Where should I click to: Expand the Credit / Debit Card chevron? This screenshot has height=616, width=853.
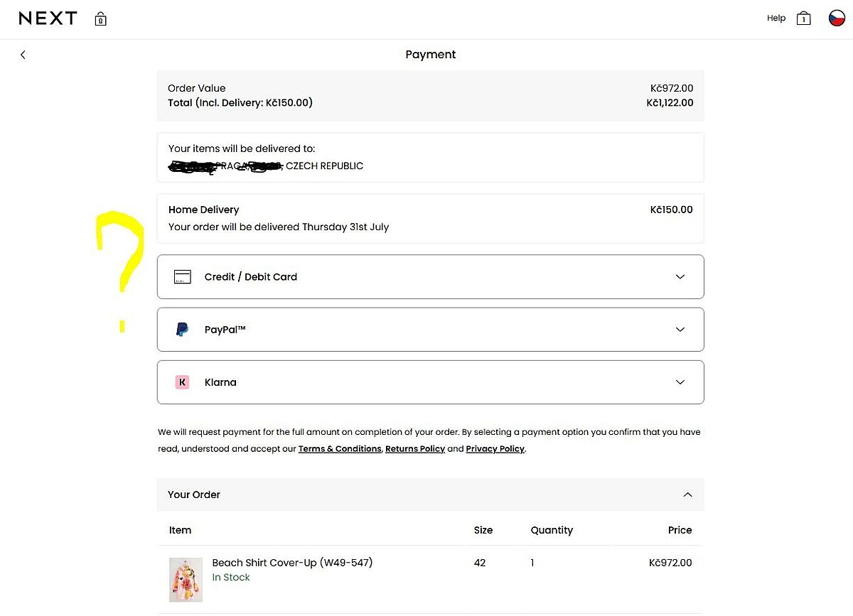tap(680, 277)
